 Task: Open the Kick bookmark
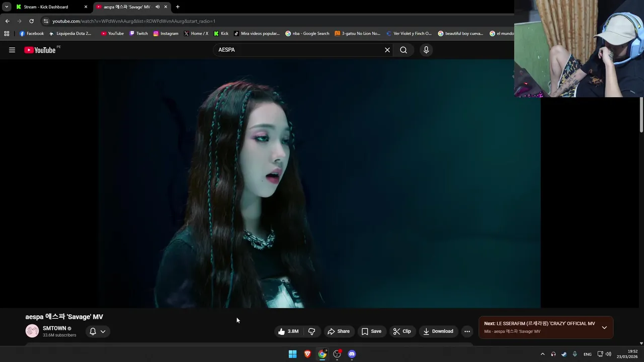[221, 34]
